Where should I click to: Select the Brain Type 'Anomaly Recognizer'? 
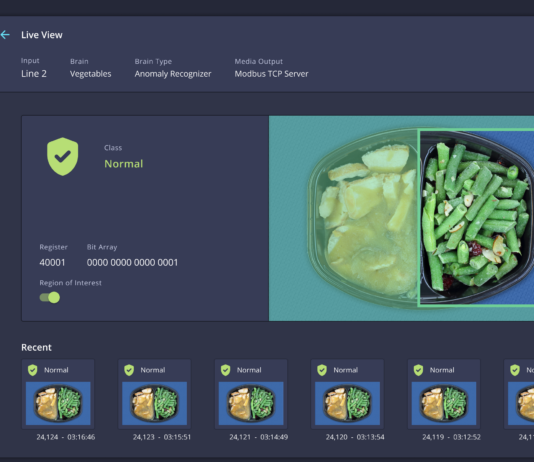tap(173, 74)
